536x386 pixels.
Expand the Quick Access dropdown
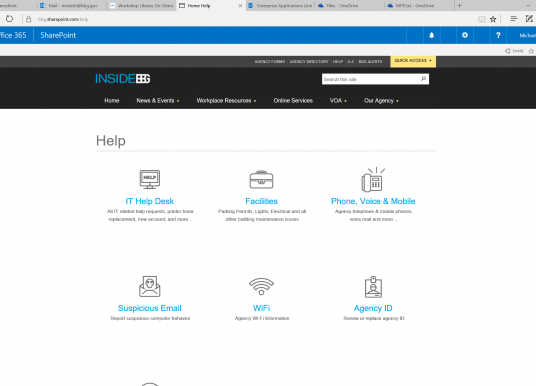(x=413, y=61)
